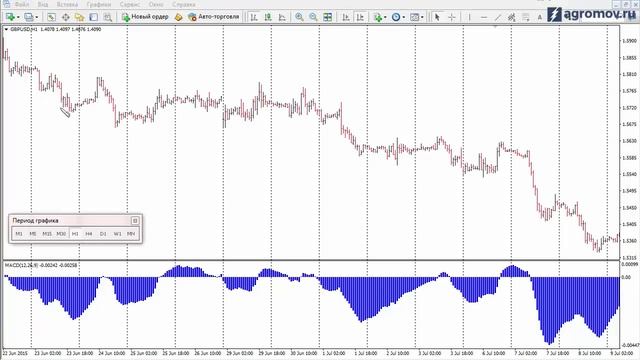Open the application icon in menu bar
Screen dimensions: 640x360
[x=7, y=4]
